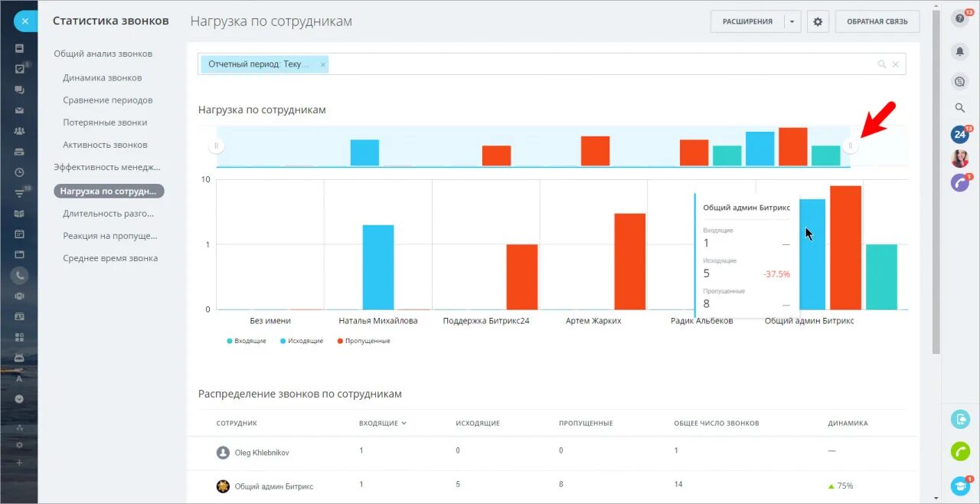Close the slider panel with the X button
Viewport: 980px width, 504px height.
[x=24, y=21]
